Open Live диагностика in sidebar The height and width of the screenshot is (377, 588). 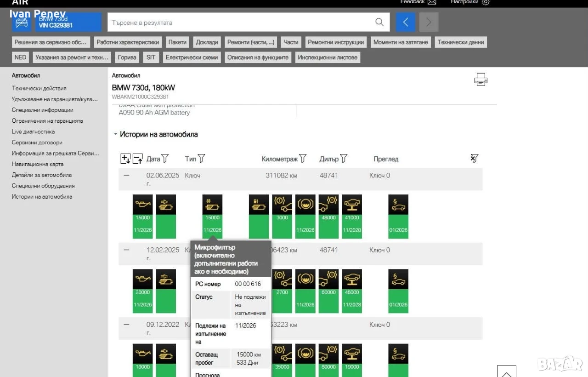(x=33, y=131)
